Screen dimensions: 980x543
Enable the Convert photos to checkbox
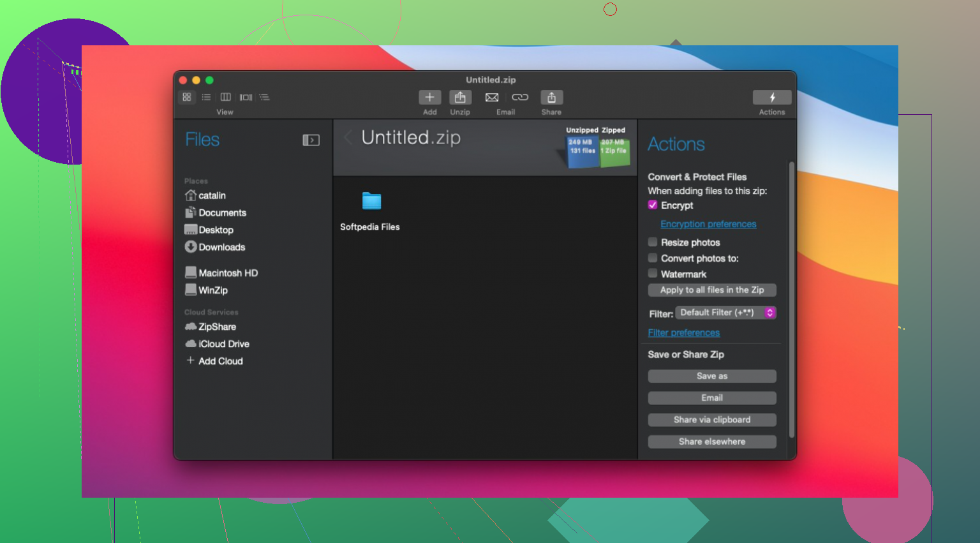coord(653,258)
